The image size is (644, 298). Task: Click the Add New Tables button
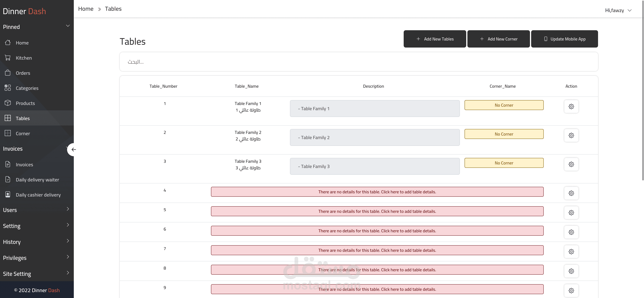point(435,39)
